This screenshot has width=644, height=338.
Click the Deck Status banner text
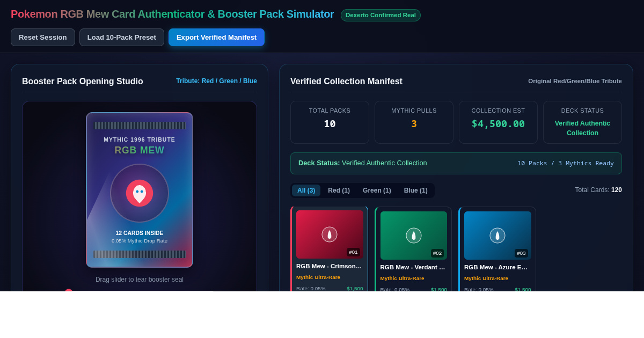(x=363, y=163)
